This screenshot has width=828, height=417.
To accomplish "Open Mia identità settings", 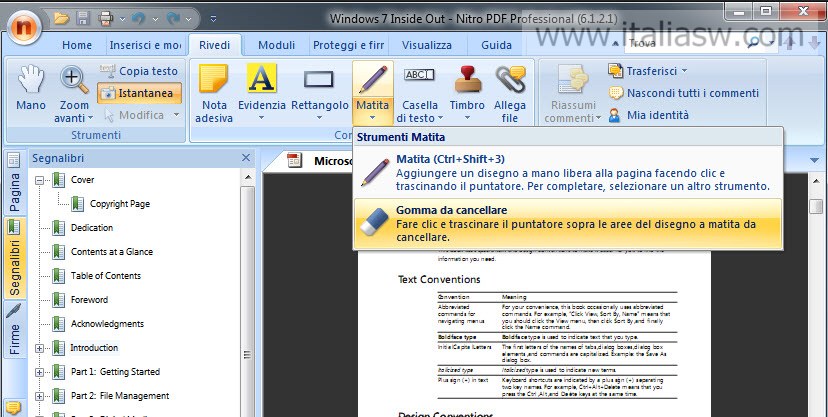I will 649,115.
